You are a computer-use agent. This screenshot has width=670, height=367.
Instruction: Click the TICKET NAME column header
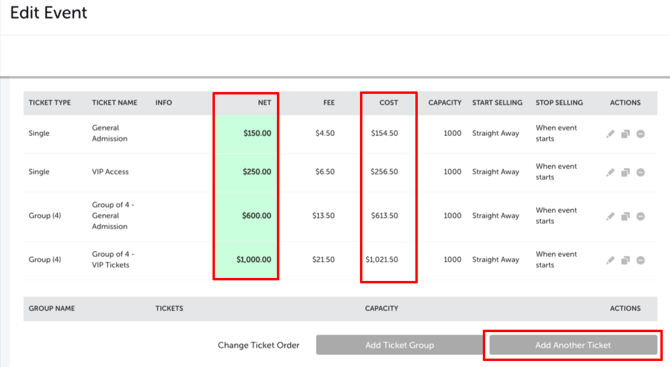115,103
